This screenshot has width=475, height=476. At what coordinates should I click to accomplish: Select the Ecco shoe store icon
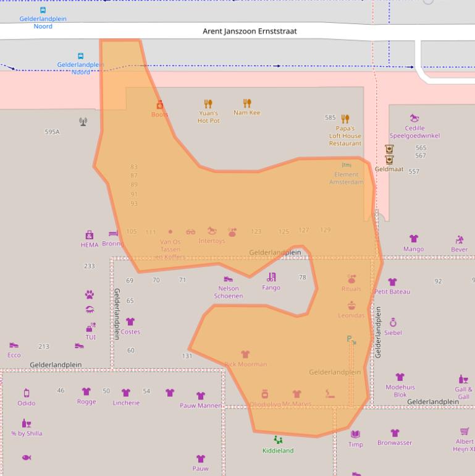click(x=14, y=346)
